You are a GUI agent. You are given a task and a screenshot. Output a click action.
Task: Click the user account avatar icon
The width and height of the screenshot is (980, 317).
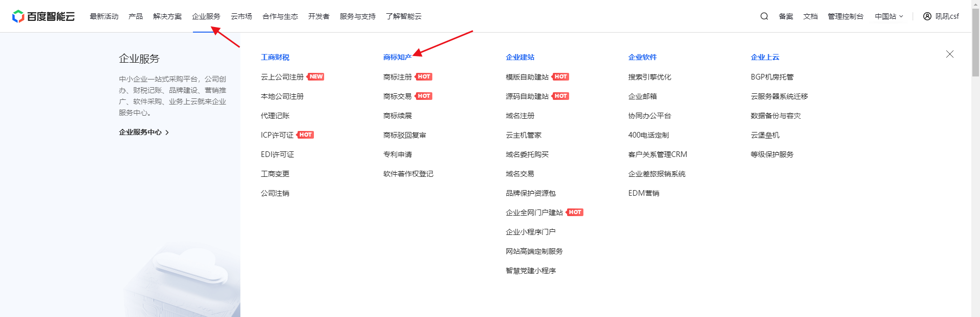(927, 16)
